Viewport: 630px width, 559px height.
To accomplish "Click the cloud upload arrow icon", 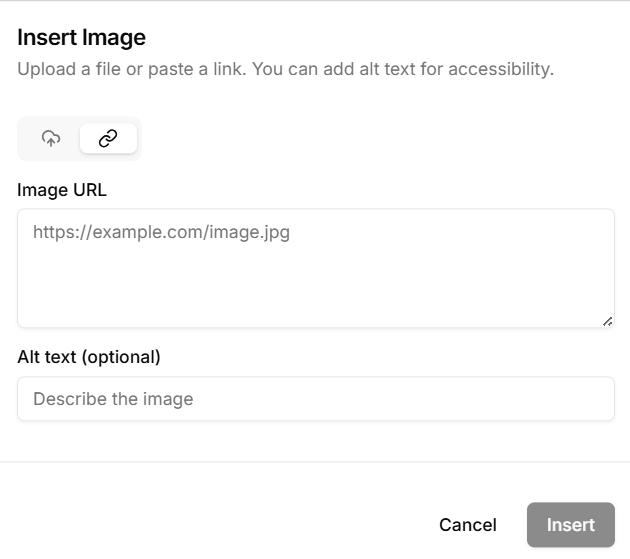I will (51, 139).
